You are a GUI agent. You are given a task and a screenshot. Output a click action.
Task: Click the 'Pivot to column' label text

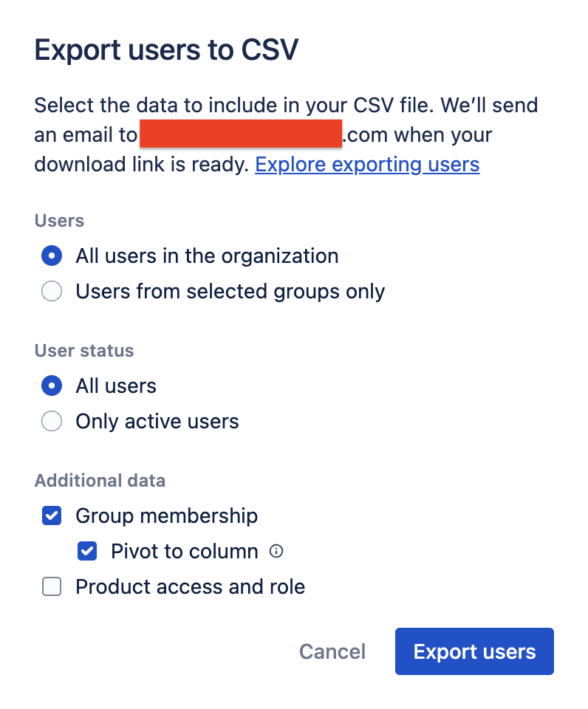point(185,552)
